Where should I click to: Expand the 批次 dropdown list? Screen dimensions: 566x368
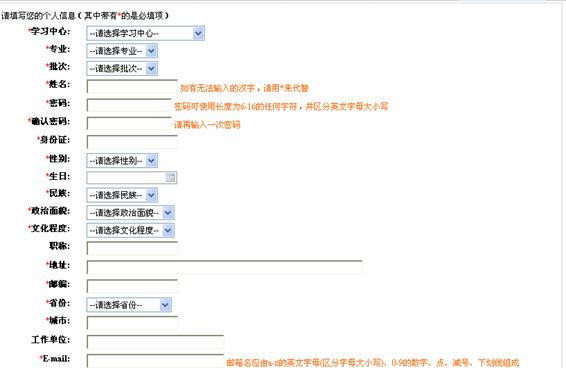pos(122,68)
